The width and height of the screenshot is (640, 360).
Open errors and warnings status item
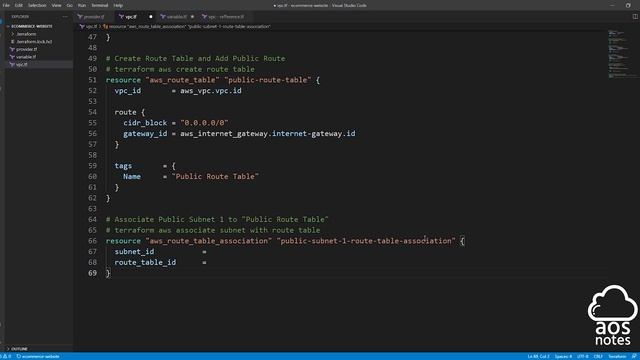click(6, 356)
